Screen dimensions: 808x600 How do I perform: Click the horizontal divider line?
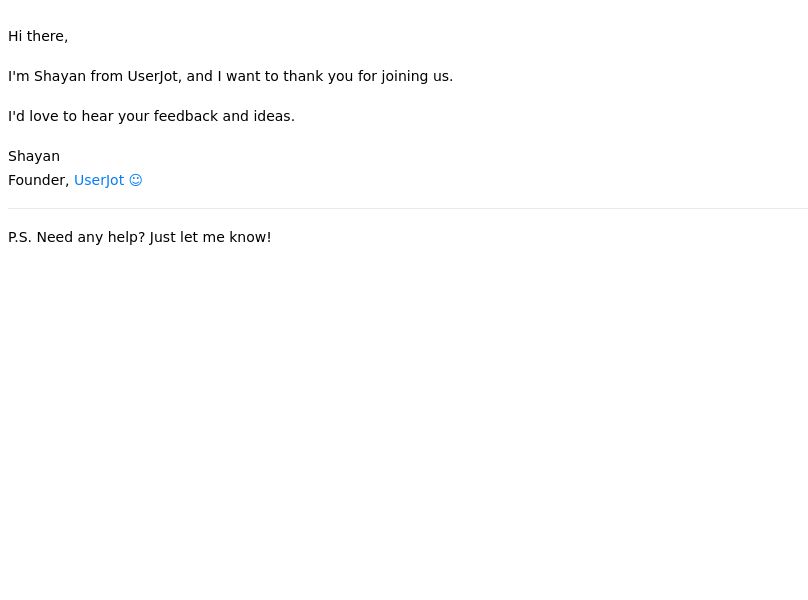click(x=408, y=209)
